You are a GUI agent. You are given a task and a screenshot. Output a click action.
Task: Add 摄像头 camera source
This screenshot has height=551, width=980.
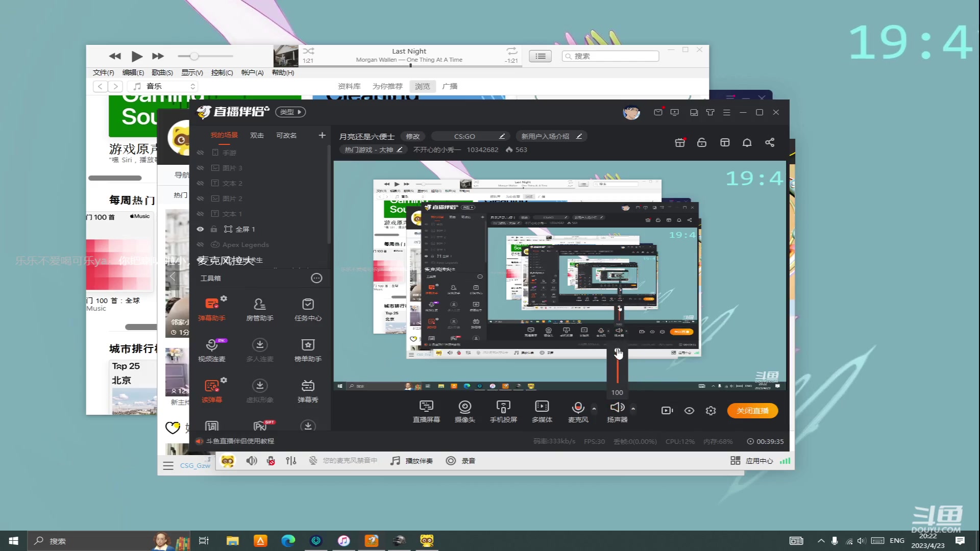(x=465, y=411)
